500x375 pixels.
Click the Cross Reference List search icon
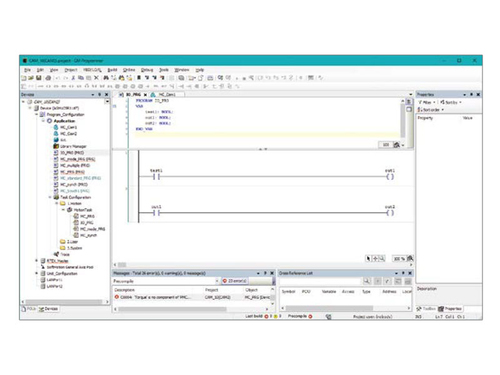click(x=367, y=281)
